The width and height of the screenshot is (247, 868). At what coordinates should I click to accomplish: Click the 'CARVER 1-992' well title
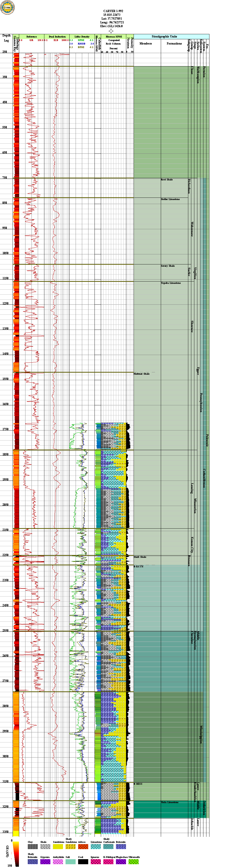[113, 11]
